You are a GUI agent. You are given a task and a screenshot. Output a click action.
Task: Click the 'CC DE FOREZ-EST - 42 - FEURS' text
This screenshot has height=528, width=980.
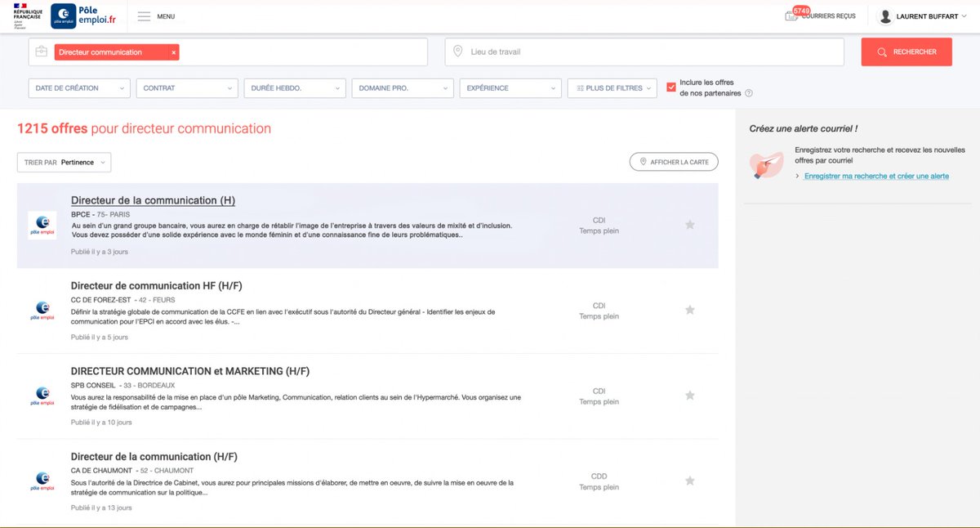[x=122, y=300]
